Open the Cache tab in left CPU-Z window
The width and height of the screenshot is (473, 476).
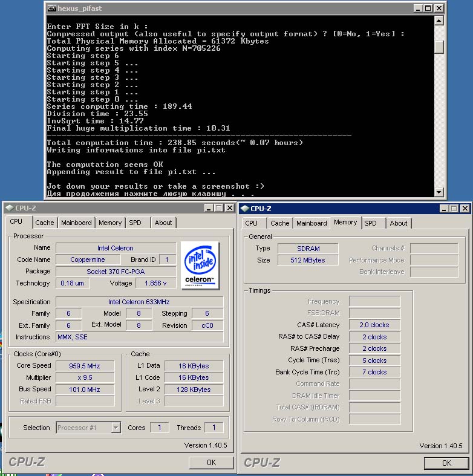(x=45, y=223)
